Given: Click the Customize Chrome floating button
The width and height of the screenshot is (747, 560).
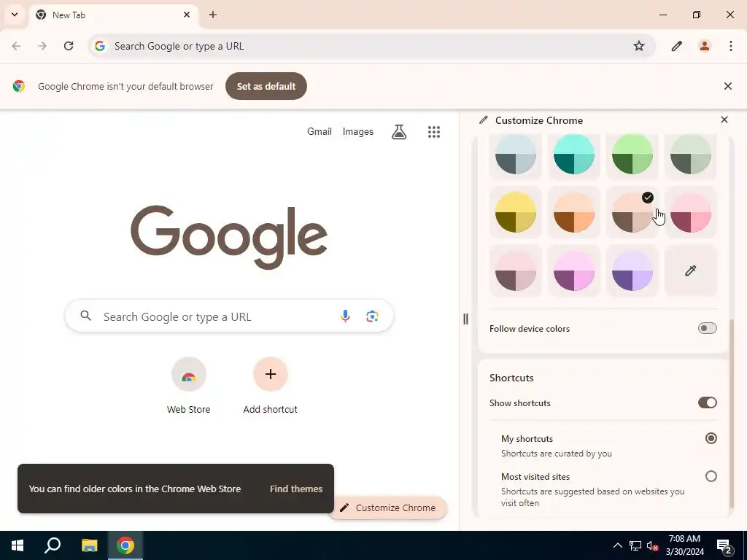Looking at the screenshot, I should point(388,507).
